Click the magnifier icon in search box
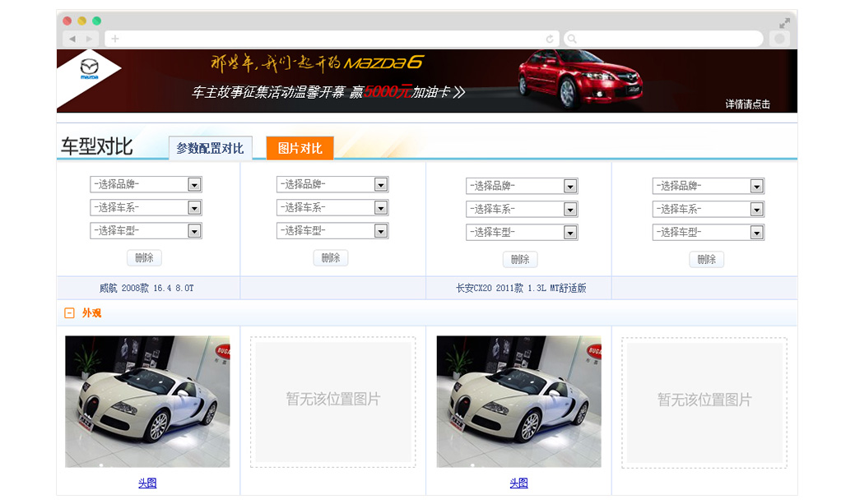Image resolution: width=855 pixels, height=504 pixels. pos(572,39)
